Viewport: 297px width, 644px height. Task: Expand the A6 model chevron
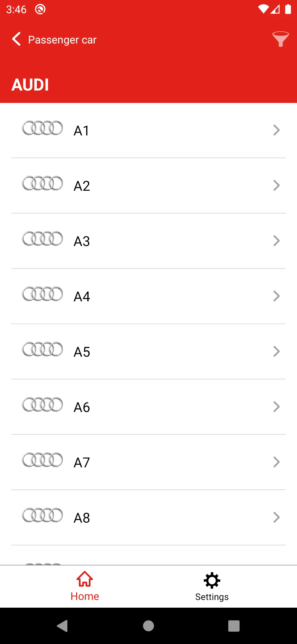276,407
